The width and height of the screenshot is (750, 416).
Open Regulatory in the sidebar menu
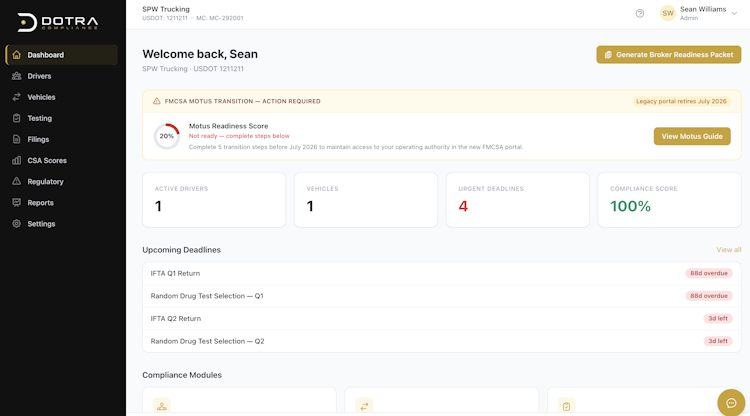62,181
